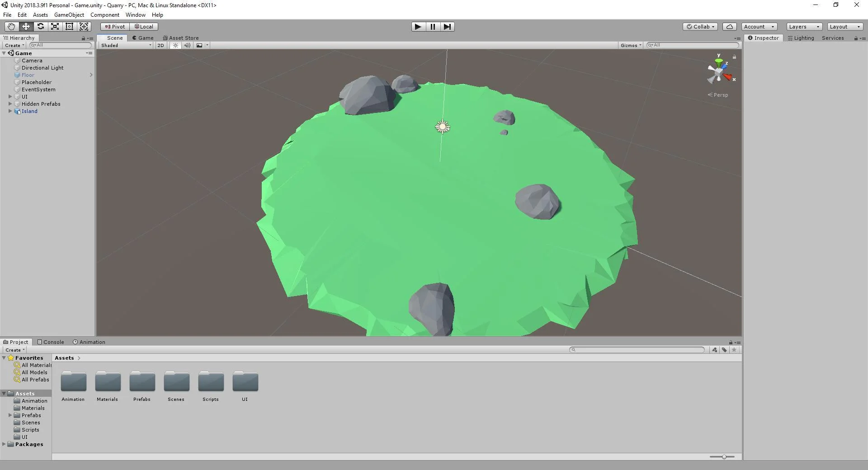This screenshot has height=470, width=868.
Task: Select the Prefabs folder thumbnail
Action: 142,386
